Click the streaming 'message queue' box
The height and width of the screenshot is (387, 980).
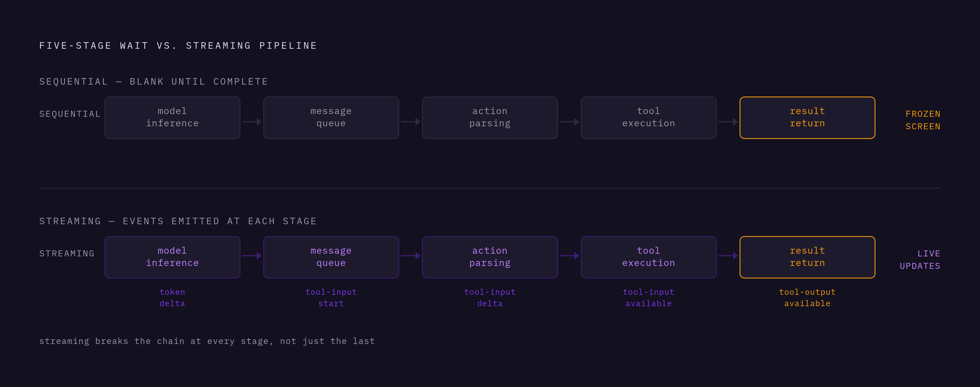click(331, 257)
